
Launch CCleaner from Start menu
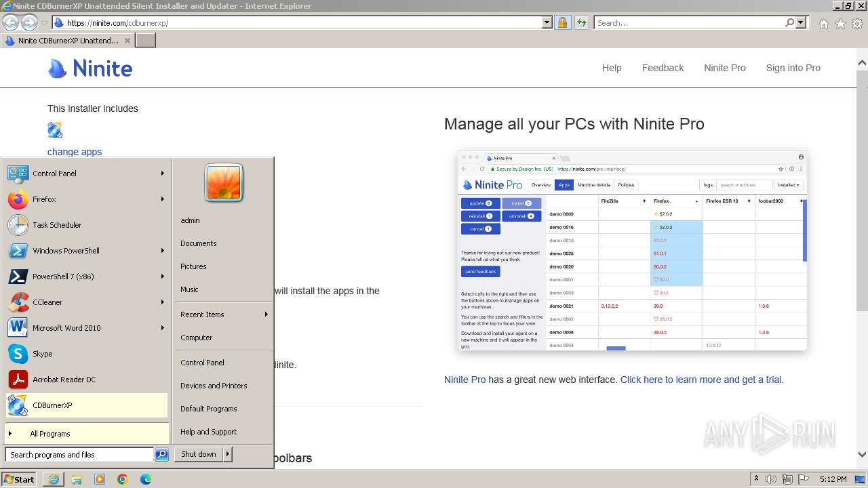(87, 302)
